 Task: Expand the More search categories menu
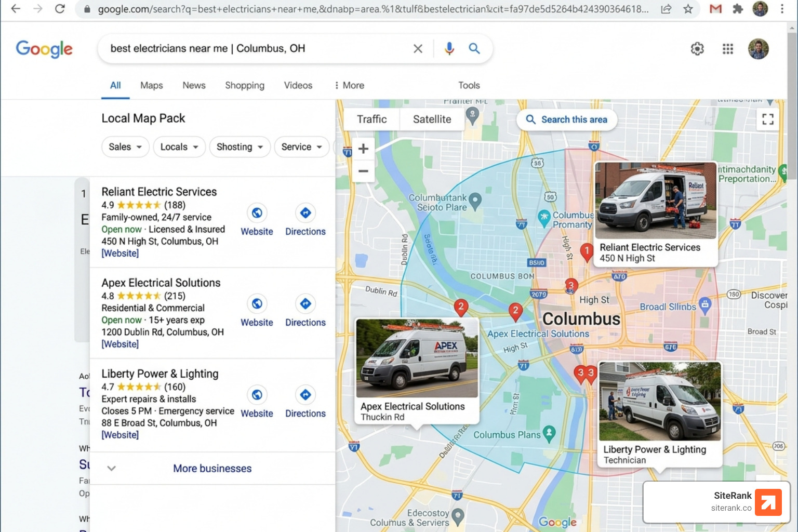click(x=349, y=85)
